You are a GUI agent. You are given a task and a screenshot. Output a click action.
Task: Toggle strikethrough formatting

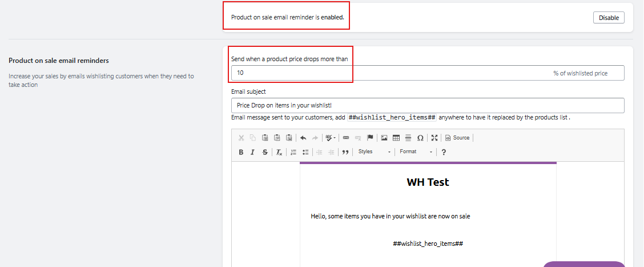point(265,152)
